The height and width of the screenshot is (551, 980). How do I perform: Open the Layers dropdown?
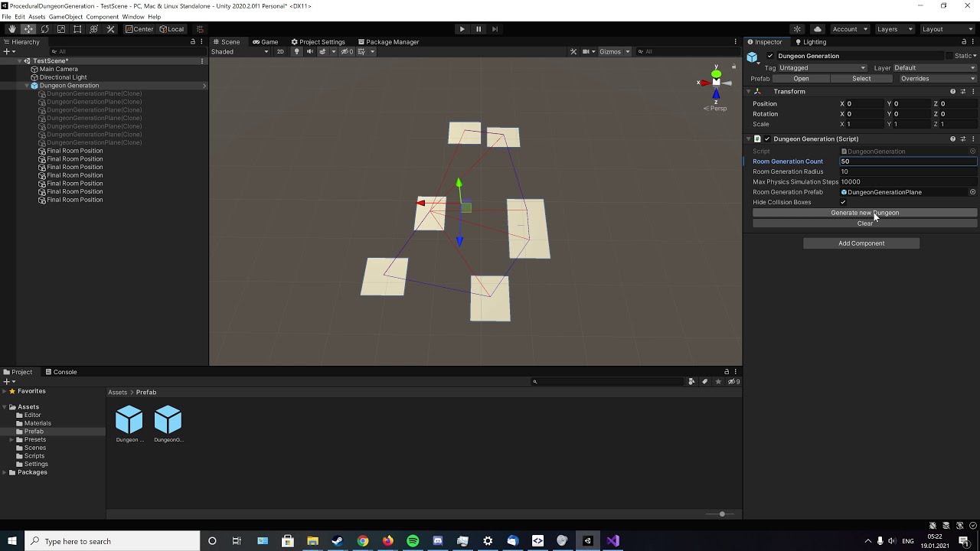click(894, 29)
